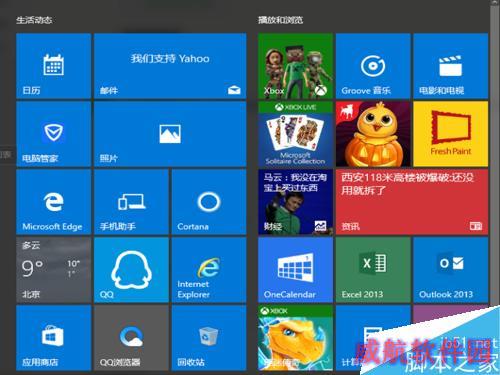Open the 北京 weather tile
Image resolution: width=500 pixels, height=375 pixels.
pyautogui.click(x=53, y=270)
